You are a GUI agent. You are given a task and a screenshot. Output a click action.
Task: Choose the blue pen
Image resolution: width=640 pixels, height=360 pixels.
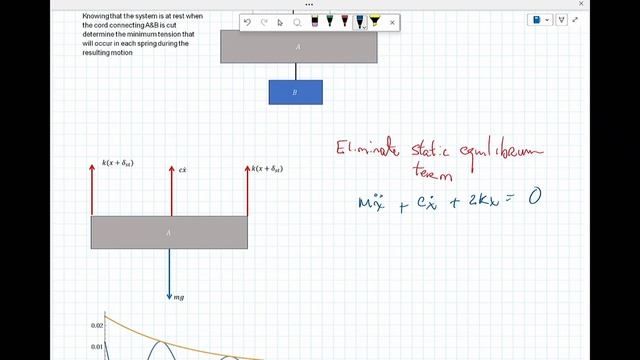tap(359, 22)
